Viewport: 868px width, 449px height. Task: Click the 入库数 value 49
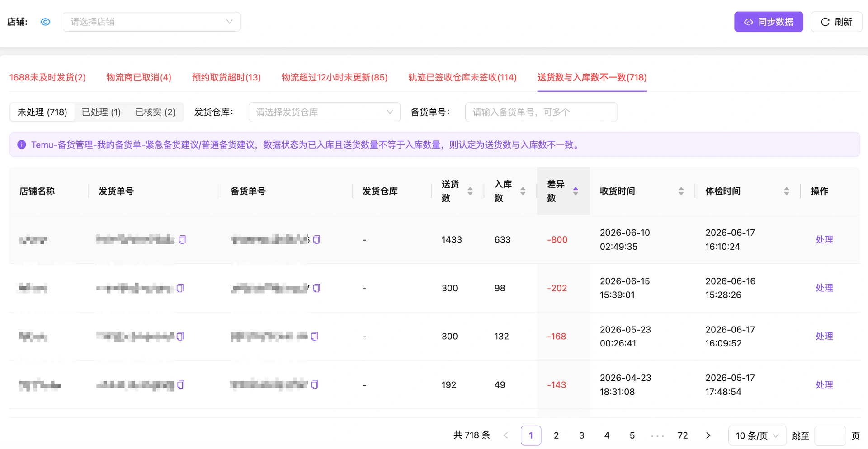pos(500,384)
